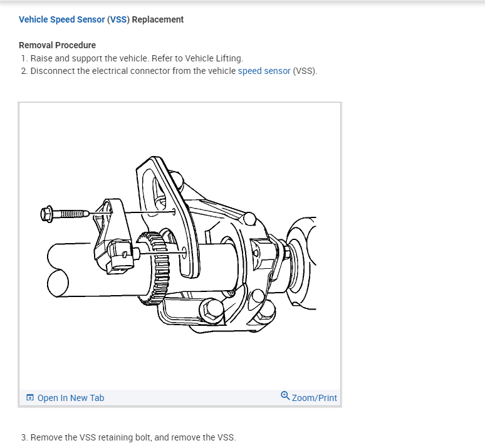Click the window icon before Open In New Tab
This screenshot has width=485, height=448.
coord(30,398)
